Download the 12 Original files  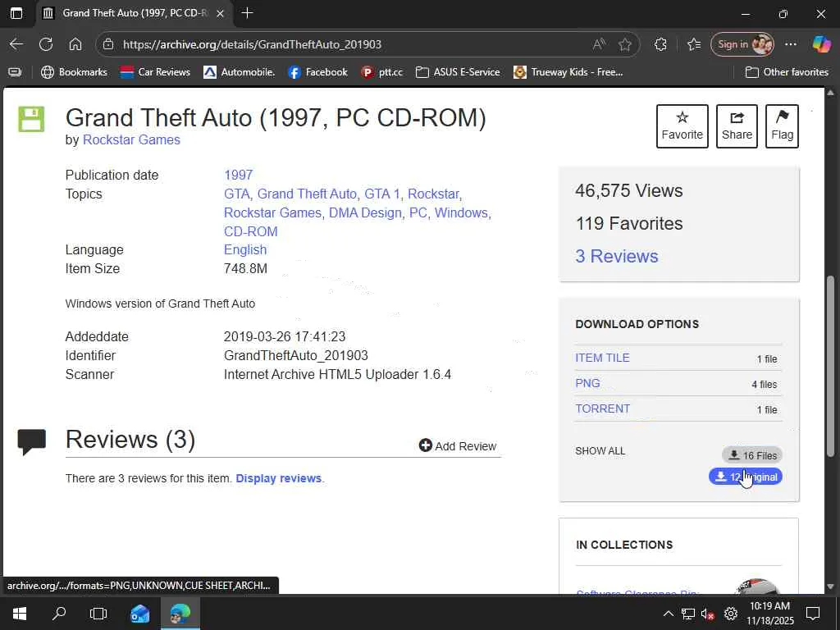[x=746, y=477]
